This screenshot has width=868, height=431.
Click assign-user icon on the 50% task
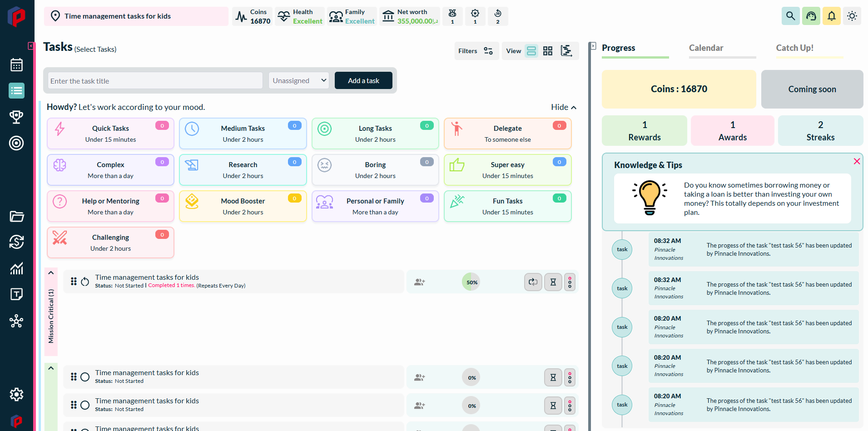[420, 282]
